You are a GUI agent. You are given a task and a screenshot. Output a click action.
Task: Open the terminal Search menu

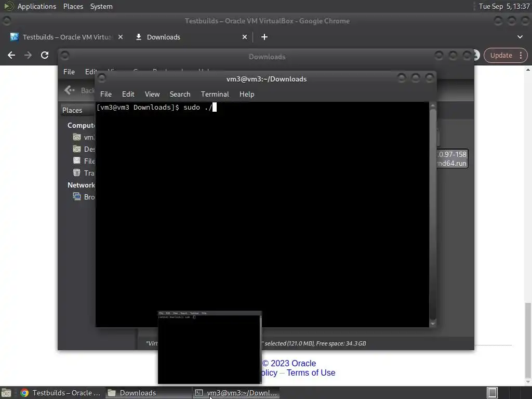pyautogui.click(x=180, y=94)
